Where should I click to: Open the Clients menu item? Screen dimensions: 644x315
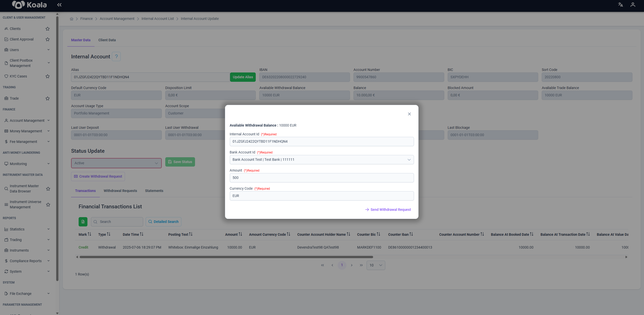15,29
